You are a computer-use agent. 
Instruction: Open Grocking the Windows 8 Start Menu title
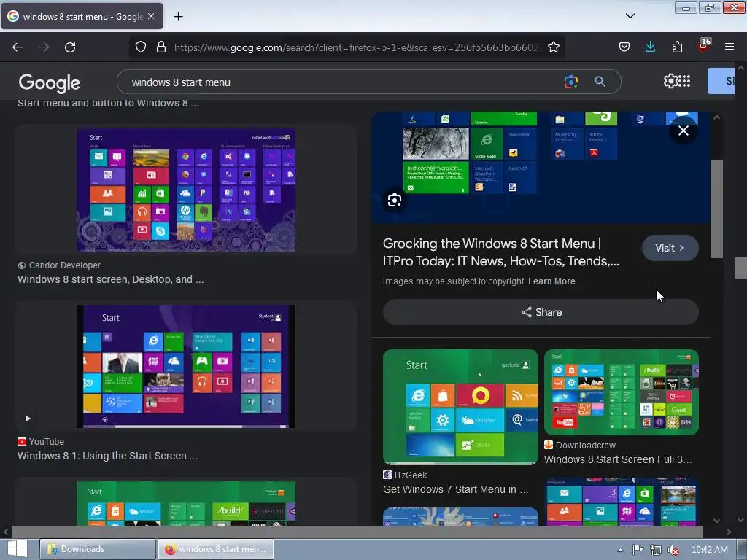(500, 252)
